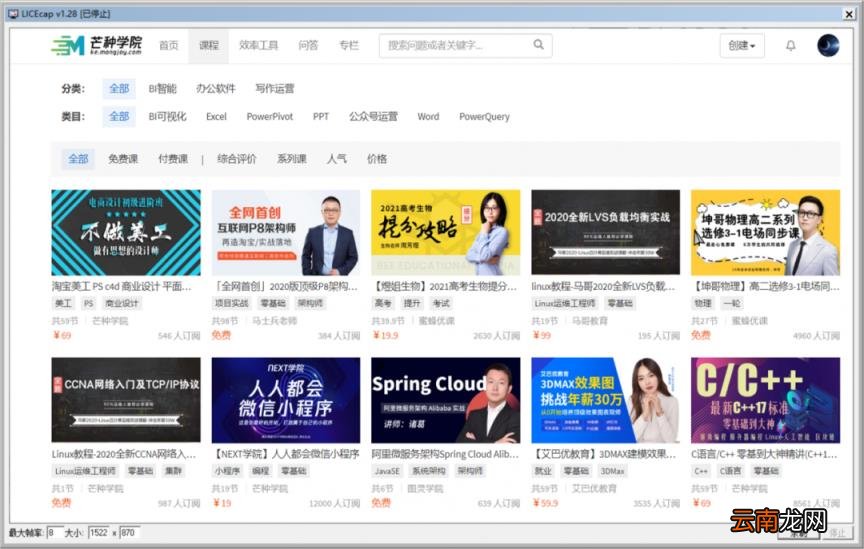Open the 2020全新LVS负载均衡实战 thumbnail
Viewport: 864px width, 549px height.
tap(606, 233)
